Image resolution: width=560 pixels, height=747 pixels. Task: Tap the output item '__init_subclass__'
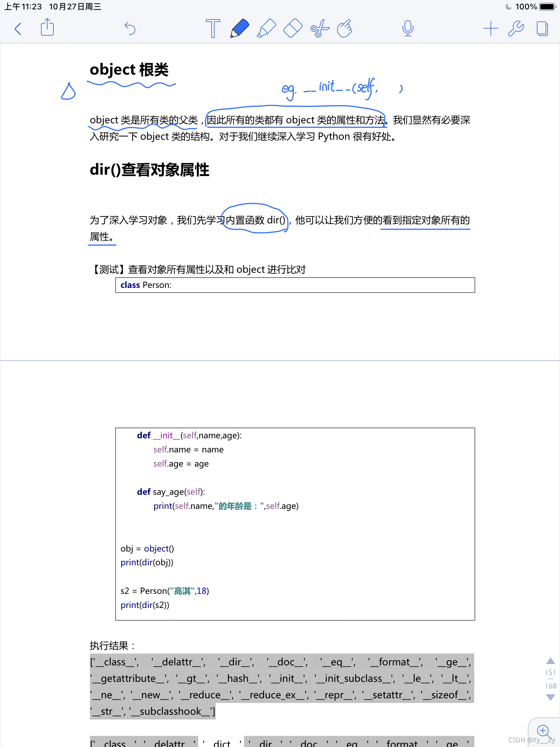pyautogui.click(x=355, y=678)
